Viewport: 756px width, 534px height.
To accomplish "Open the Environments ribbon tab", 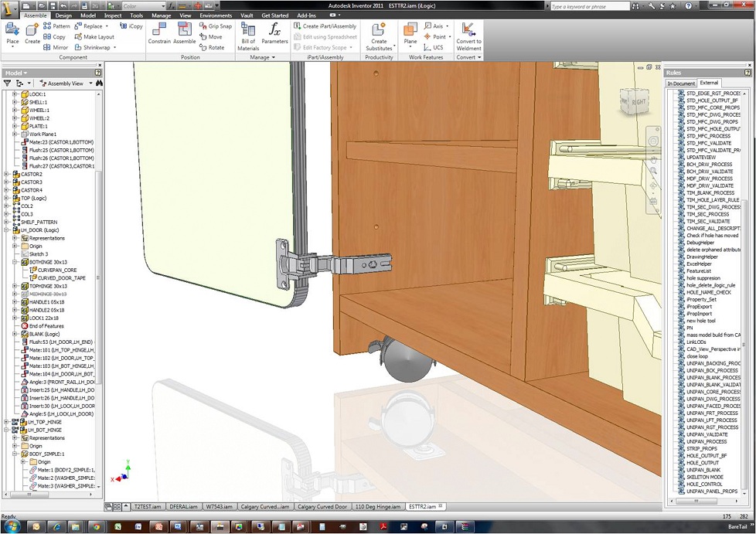I will pos(216,15).
